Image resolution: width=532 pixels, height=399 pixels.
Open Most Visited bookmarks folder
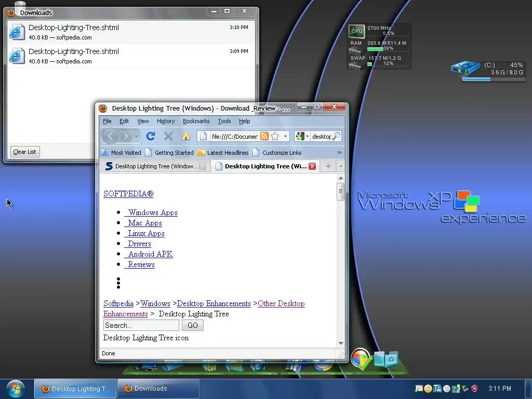(122, 153)
